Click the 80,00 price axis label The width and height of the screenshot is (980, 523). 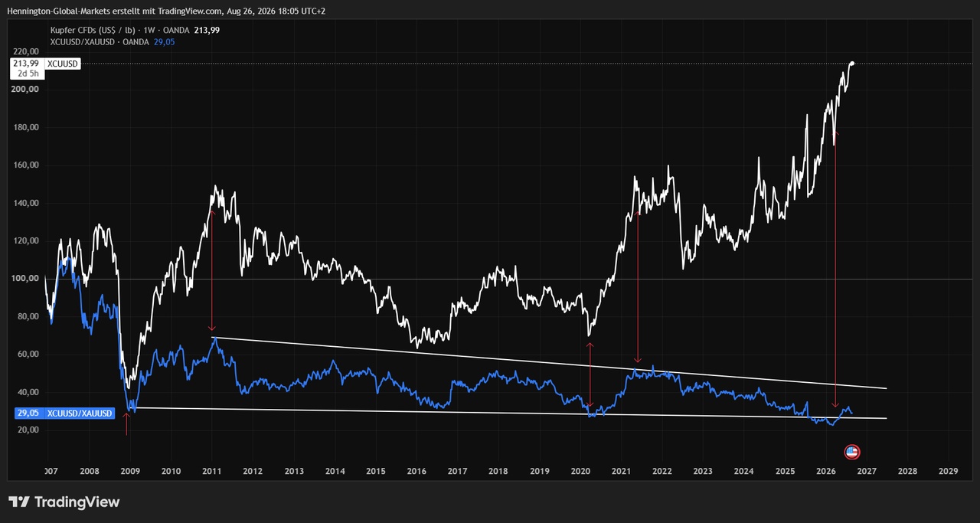tap(28, 316)
